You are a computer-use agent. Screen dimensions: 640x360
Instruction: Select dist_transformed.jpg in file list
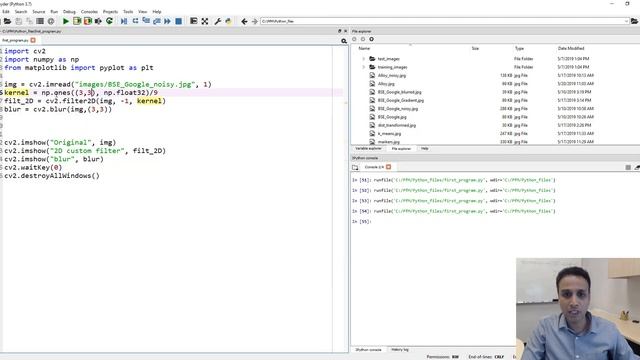[397, 126]
